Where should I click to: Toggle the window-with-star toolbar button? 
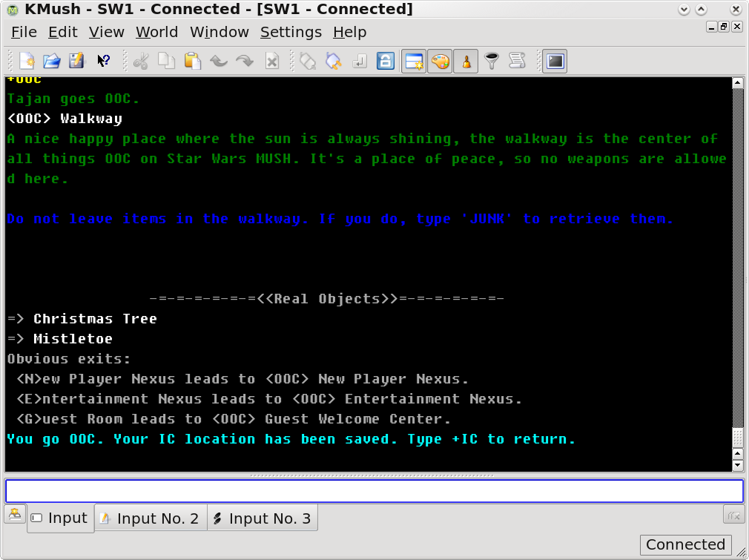414,61
